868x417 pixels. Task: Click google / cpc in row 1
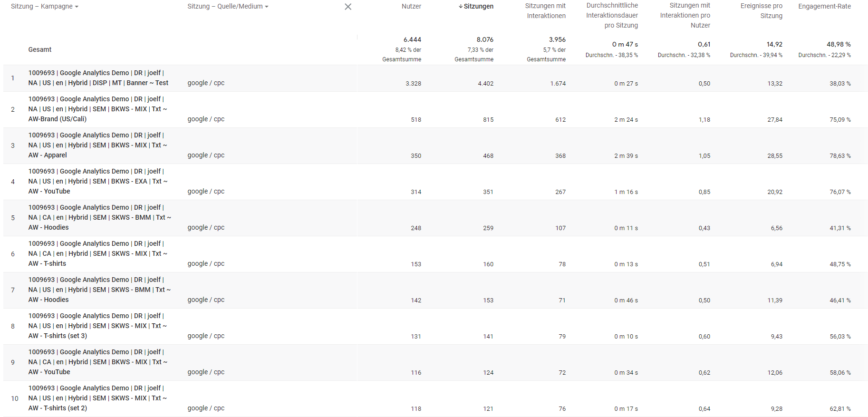tap(206, 83)
